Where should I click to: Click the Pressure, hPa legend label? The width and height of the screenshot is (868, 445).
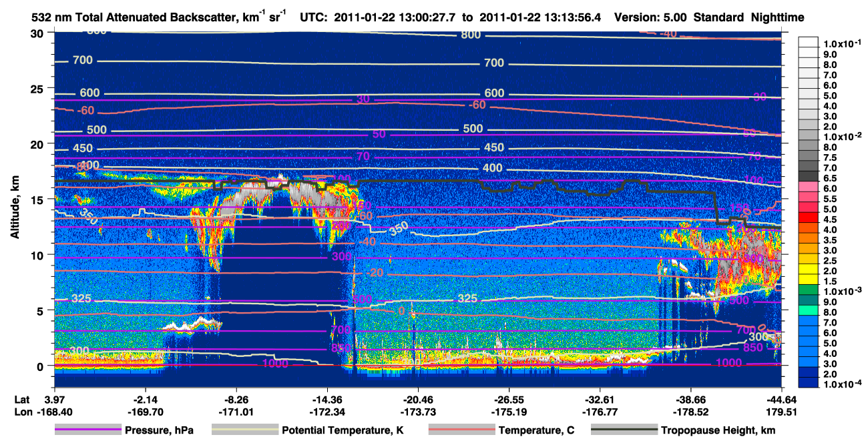(159, 430)
